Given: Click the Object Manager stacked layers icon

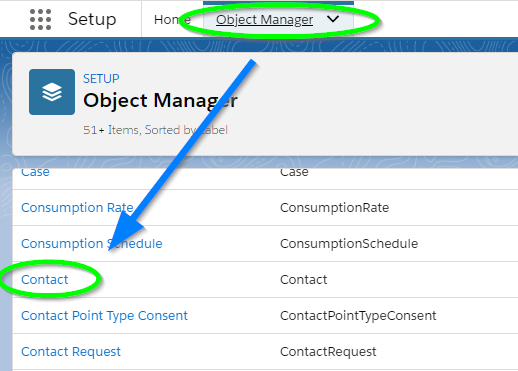Looking at the screenshot, I should 52,92.
